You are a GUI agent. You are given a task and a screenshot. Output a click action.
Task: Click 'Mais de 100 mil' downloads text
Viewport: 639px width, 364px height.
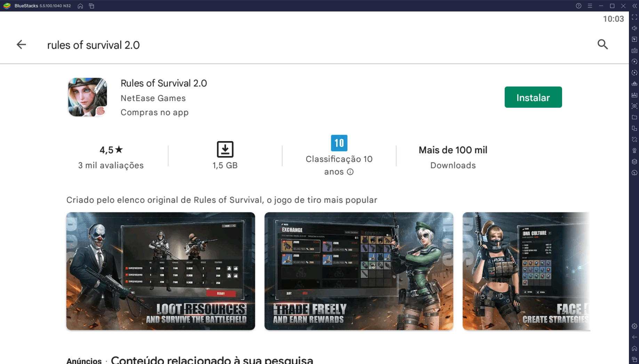pos(453,150)
